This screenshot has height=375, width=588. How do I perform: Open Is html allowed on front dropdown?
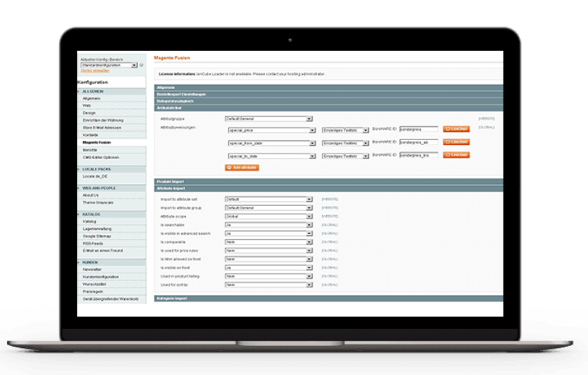[x=268, y=259]
